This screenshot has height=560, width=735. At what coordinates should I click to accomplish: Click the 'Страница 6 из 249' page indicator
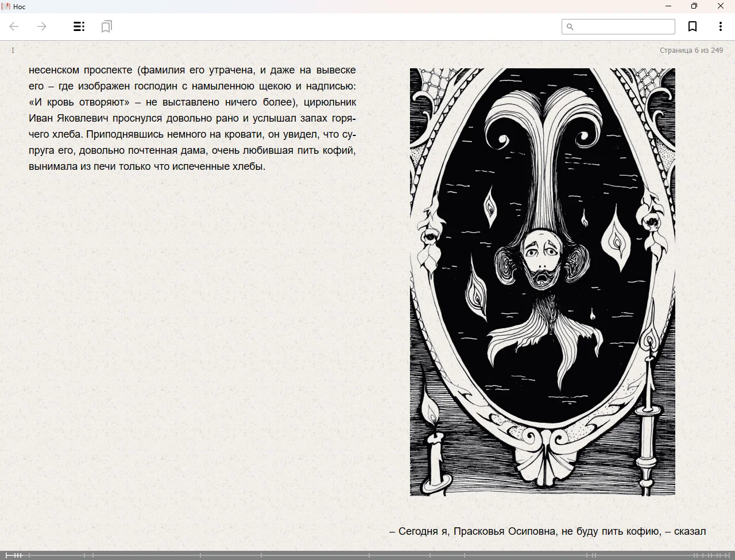(691, 50)
